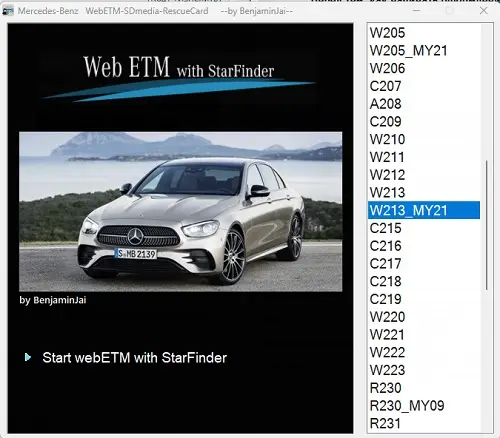Screen dimensions: 500x438
Task: Click the Web ETM with StarFinder banner
Action: (x=179, y=77)
